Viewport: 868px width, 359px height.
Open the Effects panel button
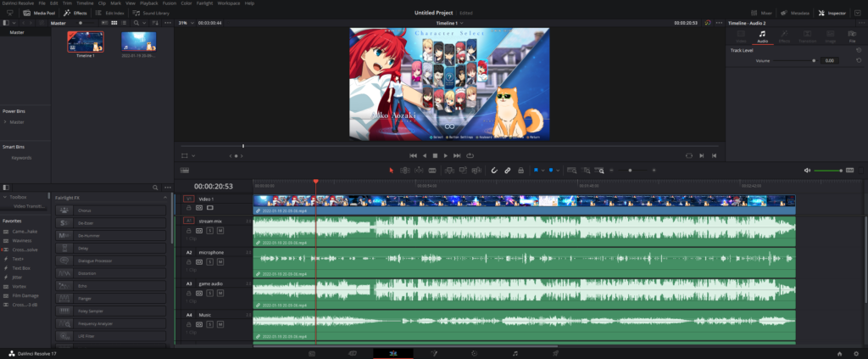[75, 13]
